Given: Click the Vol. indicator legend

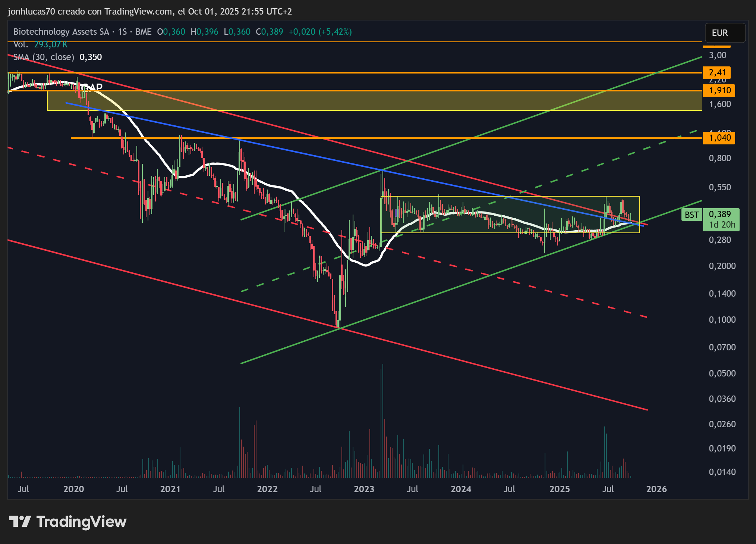Looking at the screenshot, I should [x=21, y=44].
